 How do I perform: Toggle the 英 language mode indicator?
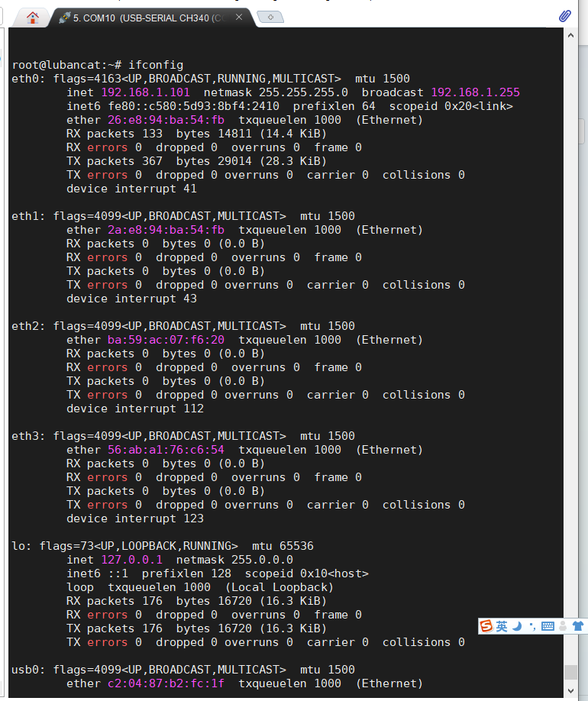[502, 626]
